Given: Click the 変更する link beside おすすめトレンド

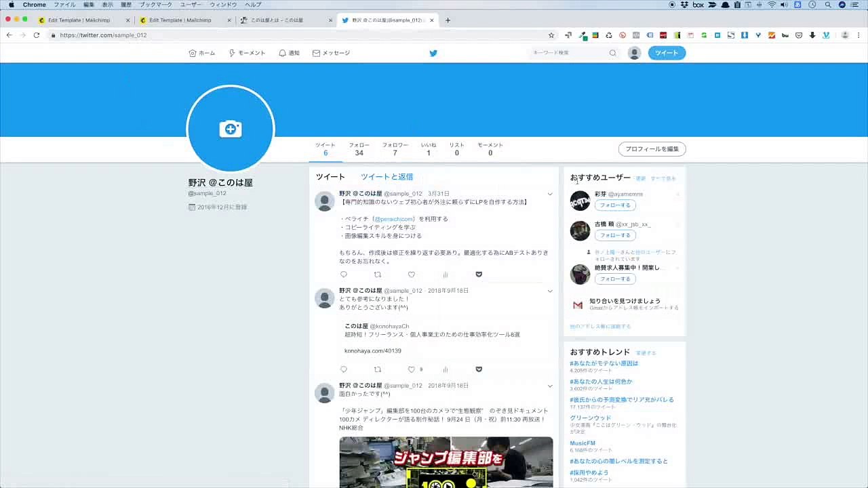Looking at the screenshot, I should click(x=646, y=353).
